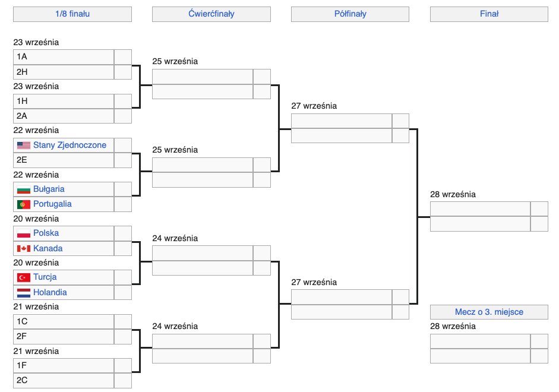
Task: Open the Polska team link
Action: (46, 233)
